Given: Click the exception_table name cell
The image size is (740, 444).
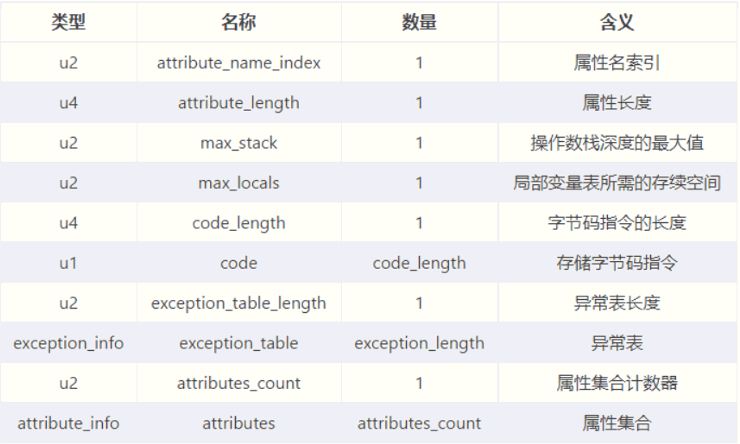Looking at the screenshot, I should pyautogui.click(x=239, y=343).
